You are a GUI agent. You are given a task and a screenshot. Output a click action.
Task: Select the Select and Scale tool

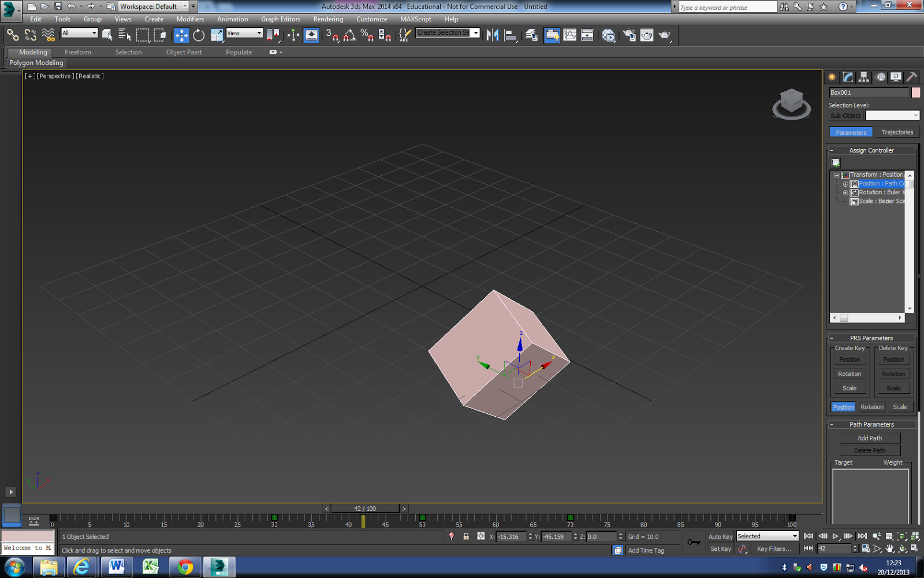(215, 35)
